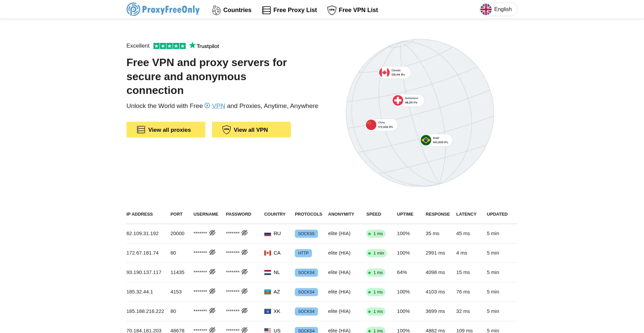Select the IP address 93.190.137.117

pos(144,272)
